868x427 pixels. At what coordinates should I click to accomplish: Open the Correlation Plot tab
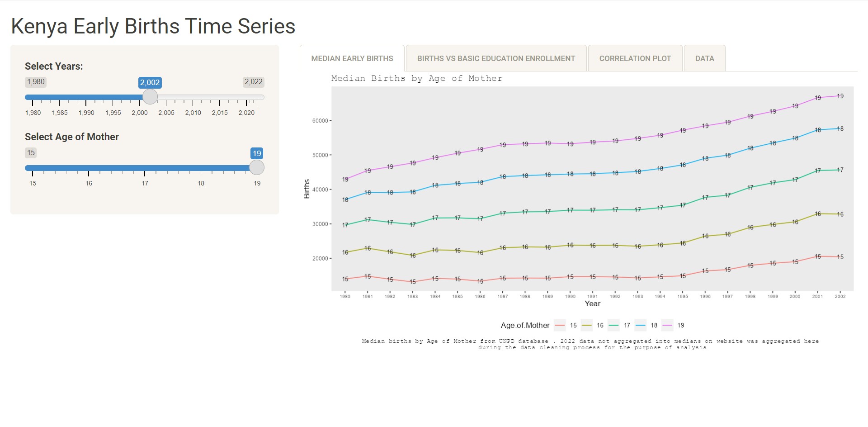coord(635,58)
